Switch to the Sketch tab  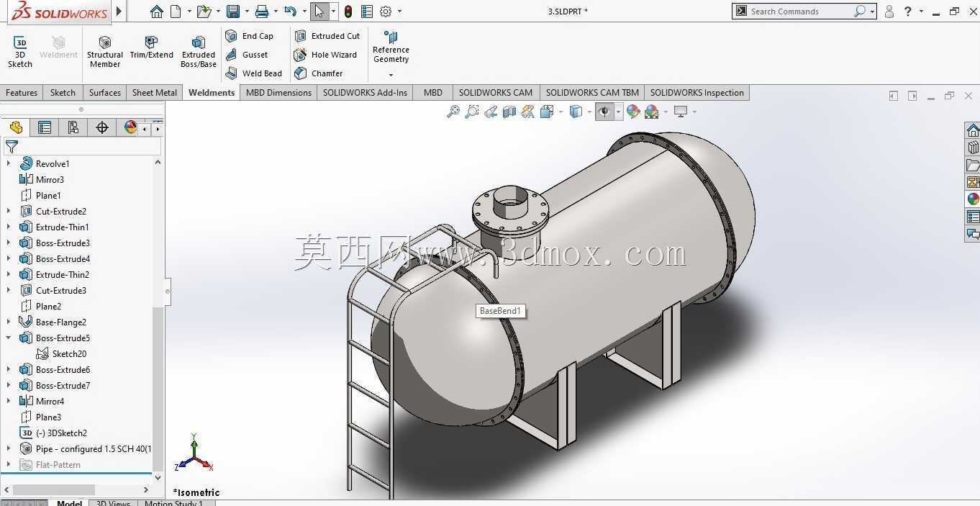click(63, 92)
